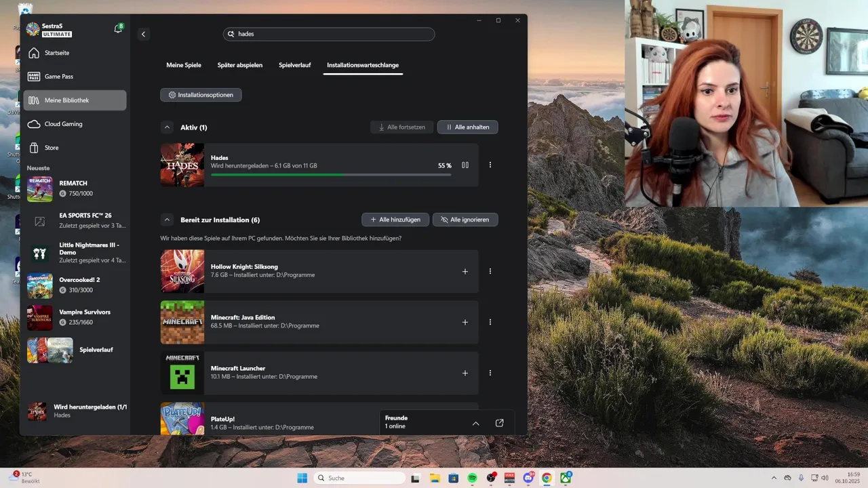
Task: Show hidden system tray icons
Action: click(774, 478)
